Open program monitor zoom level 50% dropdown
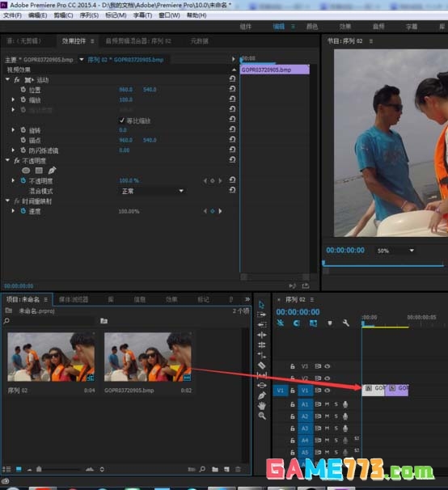Viewport: 448px width, 490px height. click(395, 251)
